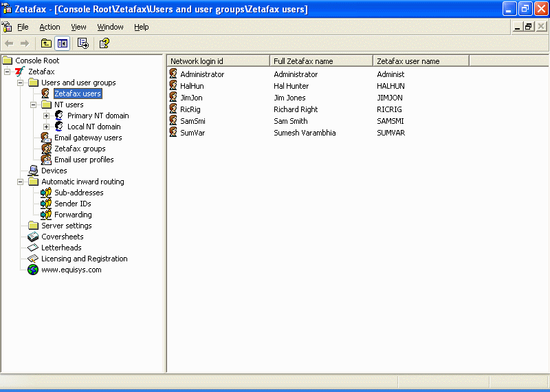
Task: Open the Window menu
Action: coord(110,27)
